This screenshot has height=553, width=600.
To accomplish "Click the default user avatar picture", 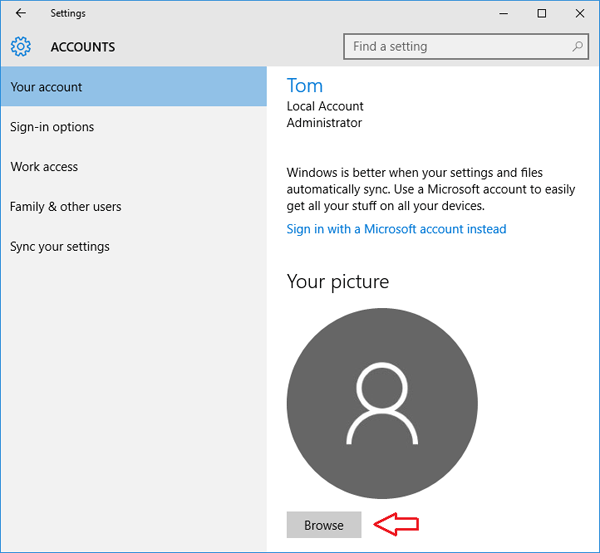I will pyautogui.click(x=382, y=403).
